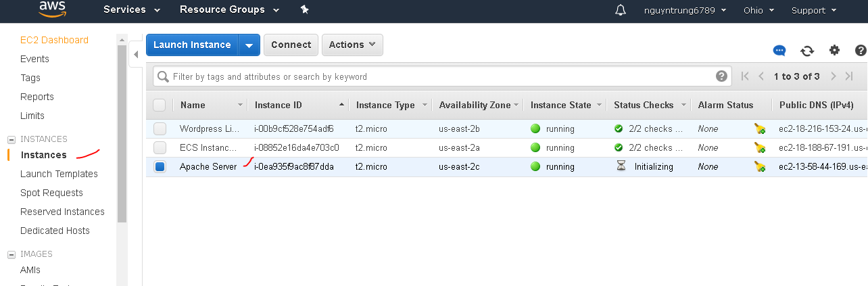The width and height of the screenshot is (868, 286).
Task: Check the ECS Instance row checkbox
Action: click(160, 147)
